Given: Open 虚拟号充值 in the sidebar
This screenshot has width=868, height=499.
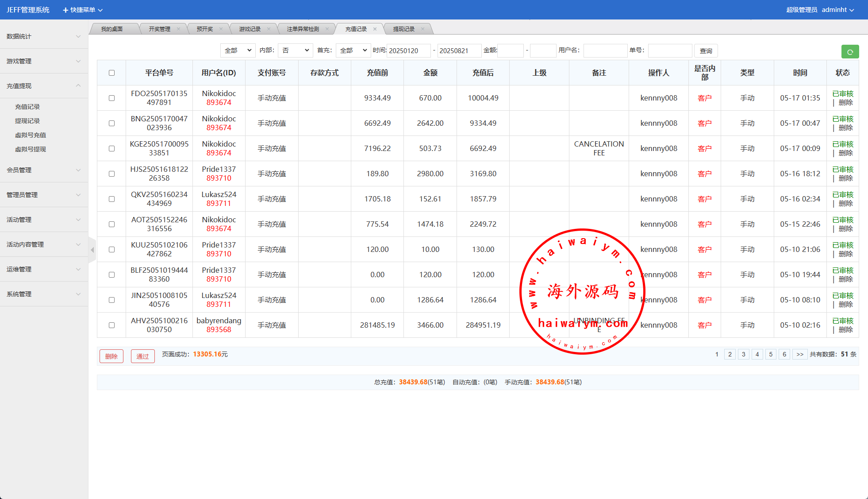Looking at the screenshot, I should (31, 135).
